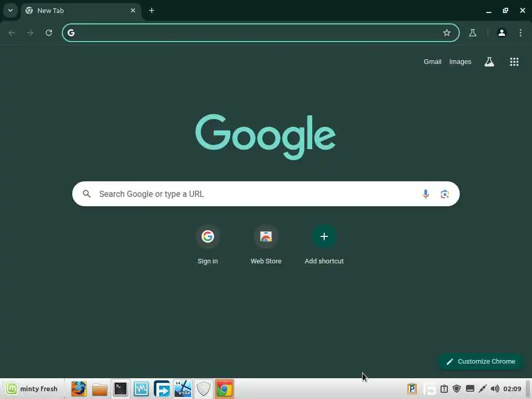Go back using the back arrow

click(11, 33)
